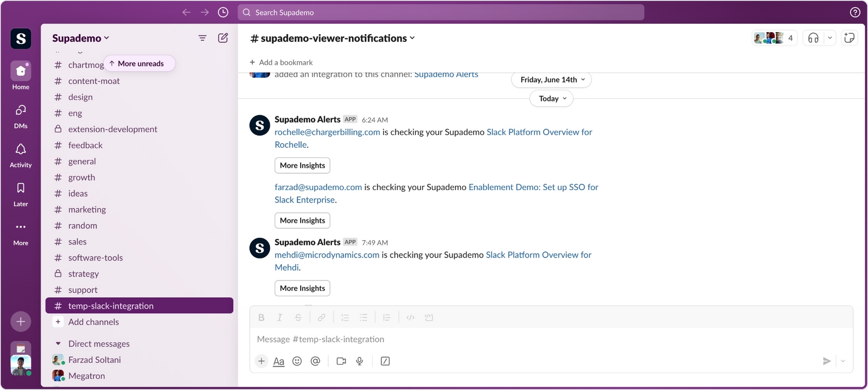The height and width of the screenshot is (390, 868).
Task: Open your profile avatar menu
Action: pyautogui.click(x=21, y=366)
